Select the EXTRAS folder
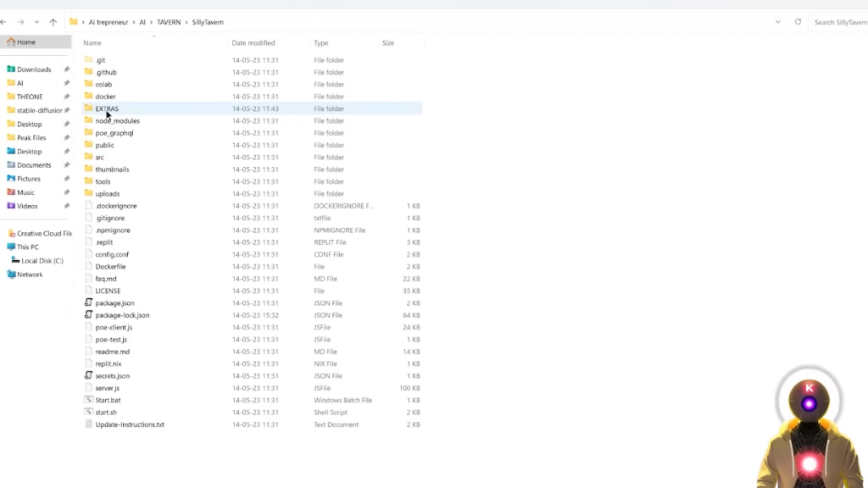Image resolution: width=868 pixels, height=488 pixels. pyautogui.click(x=252, y=108)
